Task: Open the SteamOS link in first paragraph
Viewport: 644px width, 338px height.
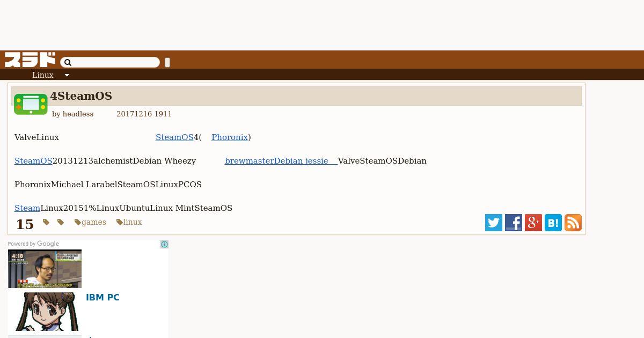Action: pyautogui.click(x=174, y=137)
